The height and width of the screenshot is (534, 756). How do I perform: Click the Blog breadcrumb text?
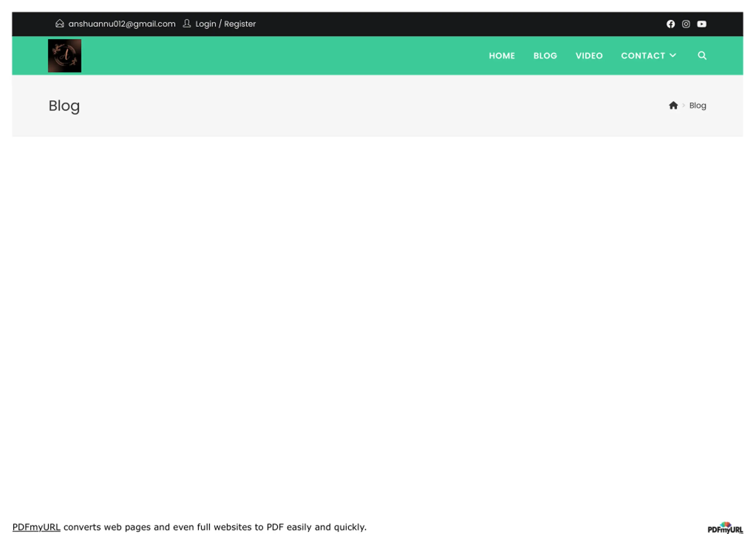tap(698, 106)
